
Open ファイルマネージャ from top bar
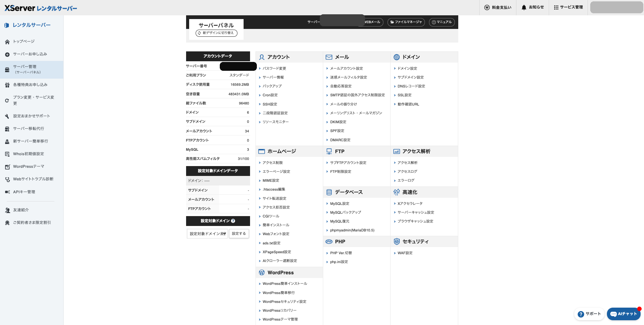pyautogui.click(x=406, y=22)
